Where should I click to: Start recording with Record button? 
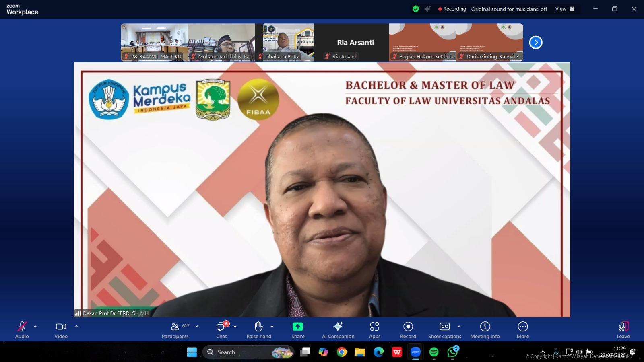(408, 330)
